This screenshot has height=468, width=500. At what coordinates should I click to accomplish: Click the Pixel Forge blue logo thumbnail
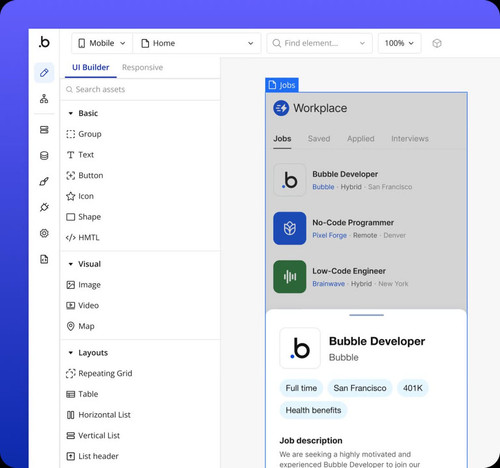(290, 228)
